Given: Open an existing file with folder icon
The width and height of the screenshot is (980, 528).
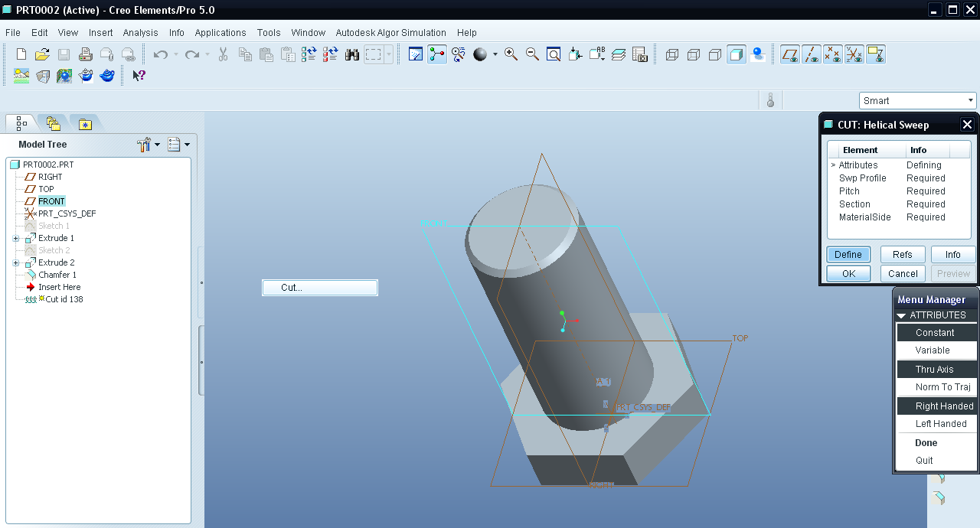Looking at the screenshot, I should (x=43, y=54).
